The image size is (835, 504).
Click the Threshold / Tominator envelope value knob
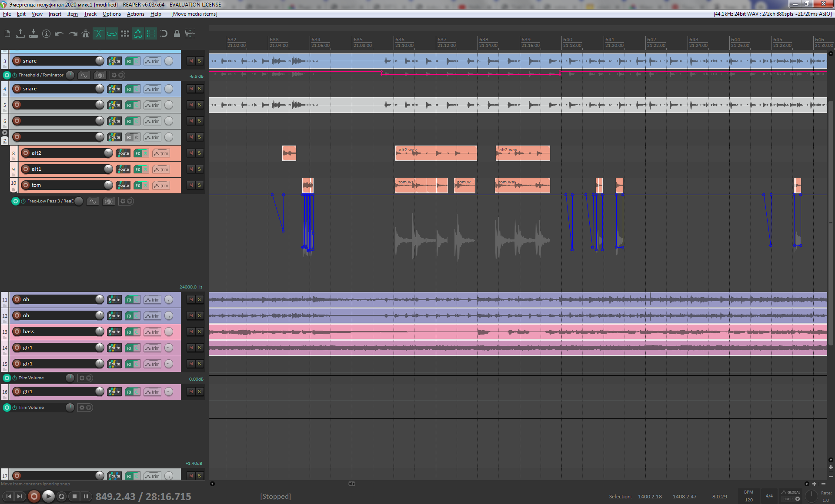pos(70,75)
